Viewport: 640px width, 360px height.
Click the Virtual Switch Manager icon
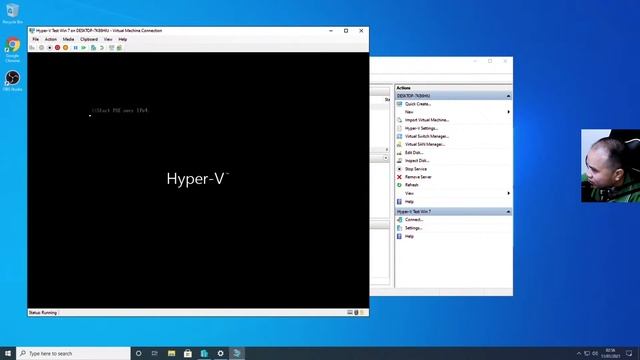click(400, 136)
